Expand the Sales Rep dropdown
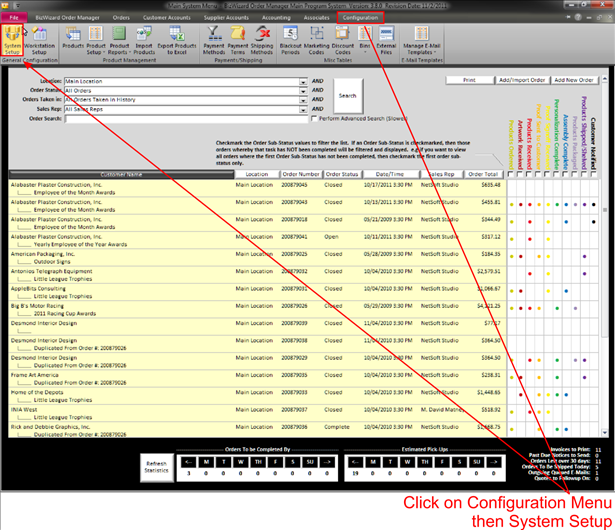The height and width of the screenshot is (530, 615). [303, 108]
